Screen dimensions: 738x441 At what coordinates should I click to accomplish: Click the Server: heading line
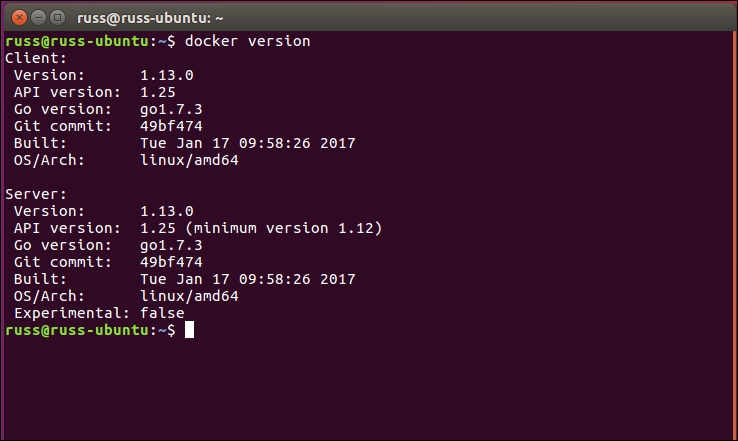pos(36,194)
